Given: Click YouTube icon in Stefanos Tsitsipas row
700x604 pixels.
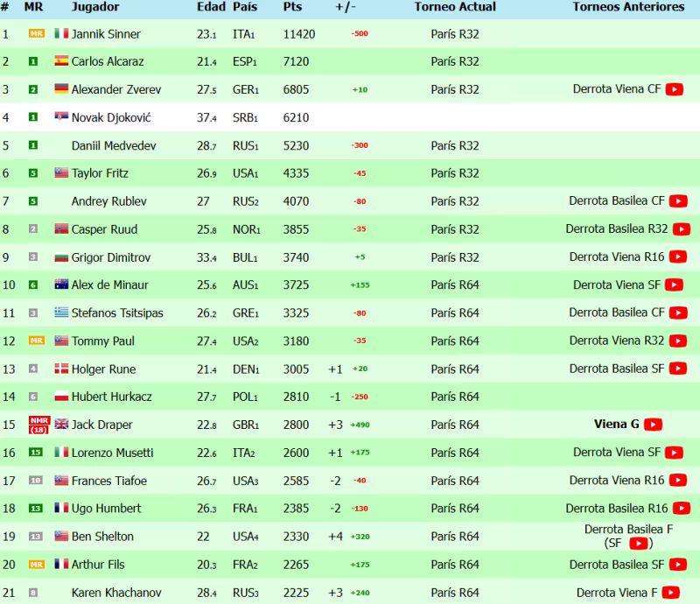Looking at the screenshot, I should coord(678,313).
